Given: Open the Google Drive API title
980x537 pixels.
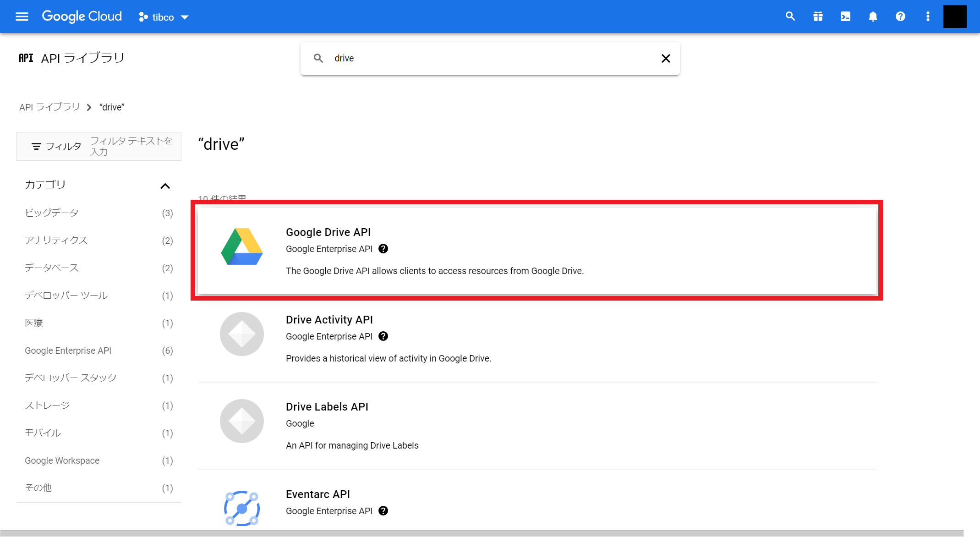Looking at the screenshot, I should [328, 232].
